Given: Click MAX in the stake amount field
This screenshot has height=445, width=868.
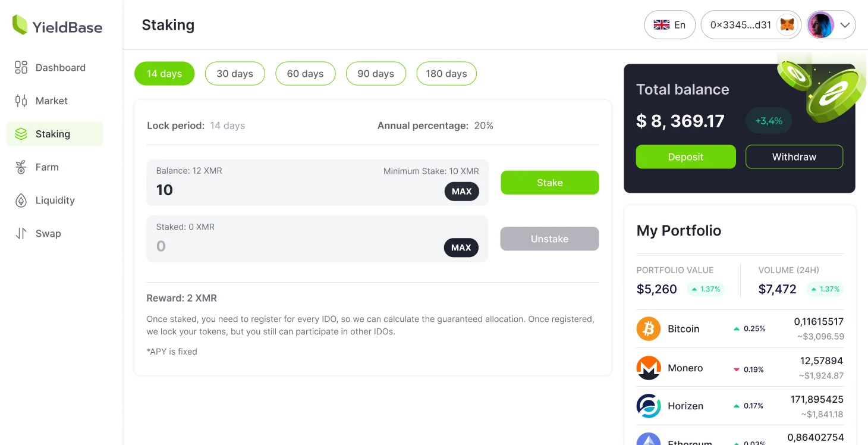Looking at the screenshot, I should [461, 192].
